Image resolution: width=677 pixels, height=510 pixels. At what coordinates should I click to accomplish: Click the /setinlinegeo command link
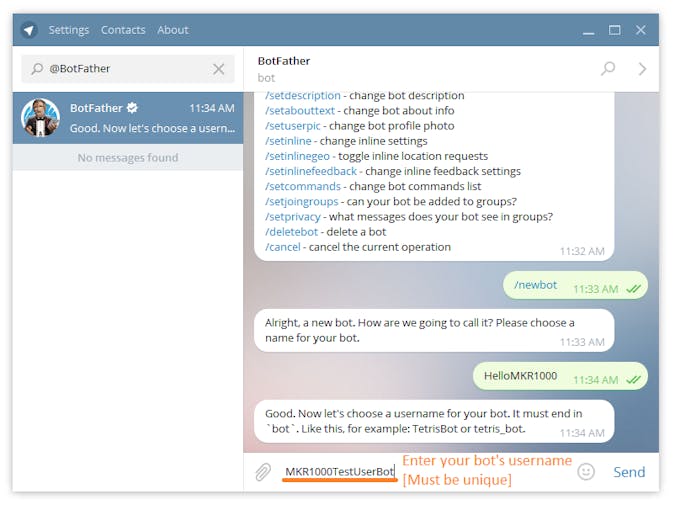coord(297,156)
